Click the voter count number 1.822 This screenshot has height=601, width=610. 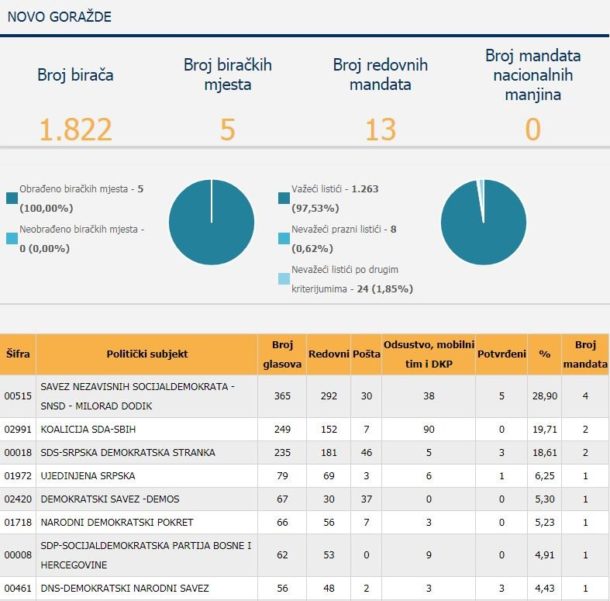click(75, 129)
